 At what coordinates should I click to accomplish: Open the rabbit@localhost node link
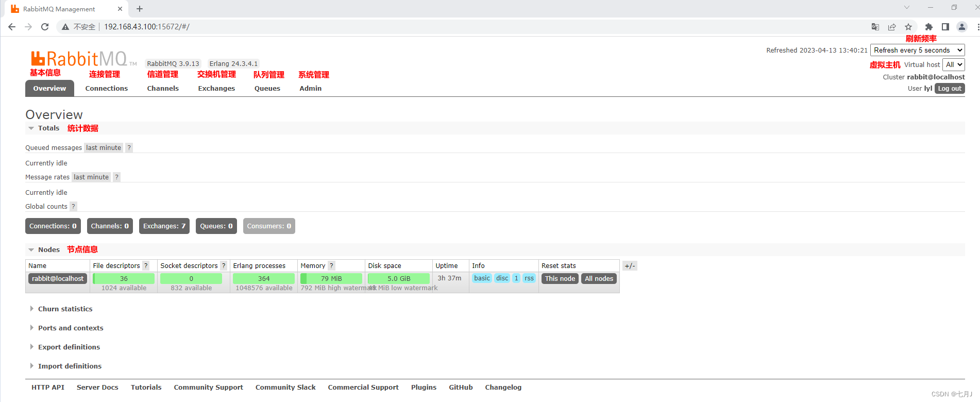point(58,278)
